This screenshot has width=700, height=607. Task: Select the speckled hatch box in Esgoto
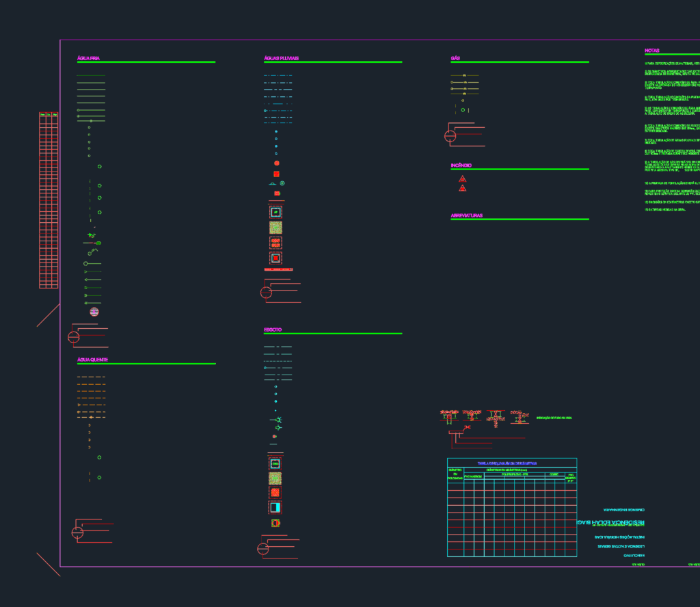[275, 478]
